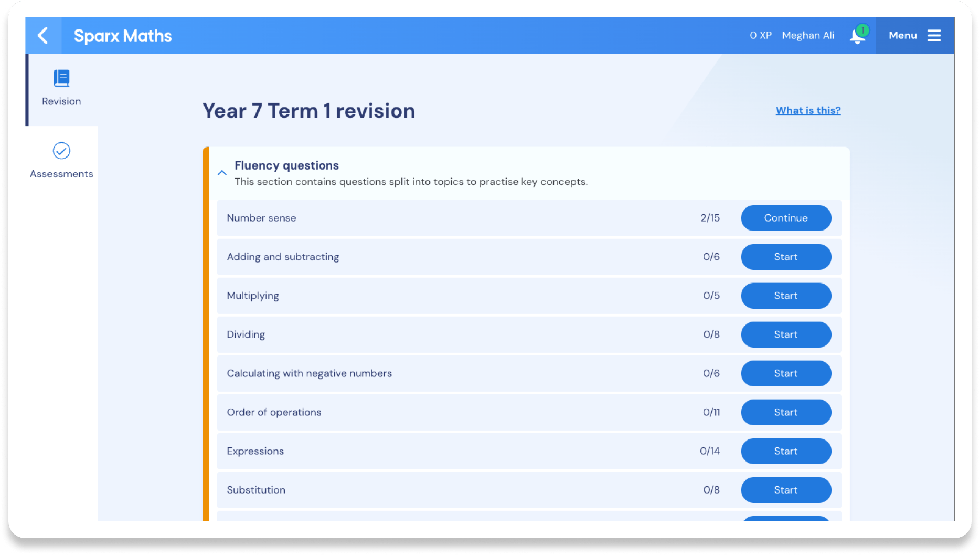Start Calculating with negative numbers
The image size is (980, 555).
coord(785,373)
